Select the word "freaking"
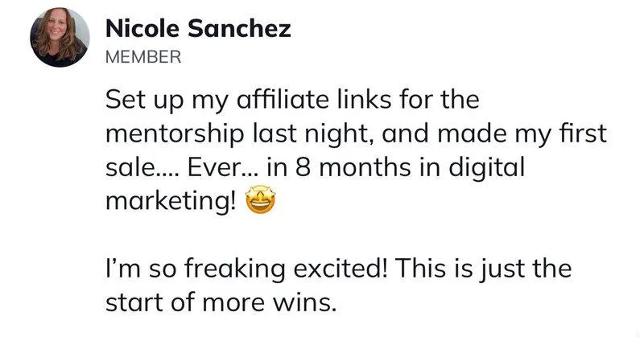 click(234, 270)
